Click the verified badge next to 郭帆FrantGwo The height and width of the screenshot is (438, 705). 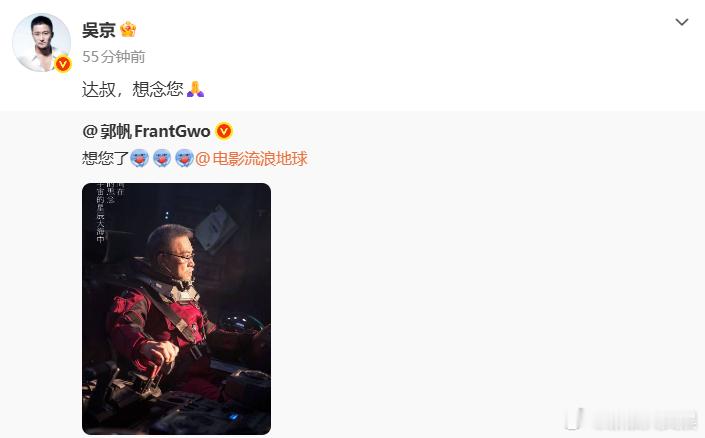click(224, 131)
